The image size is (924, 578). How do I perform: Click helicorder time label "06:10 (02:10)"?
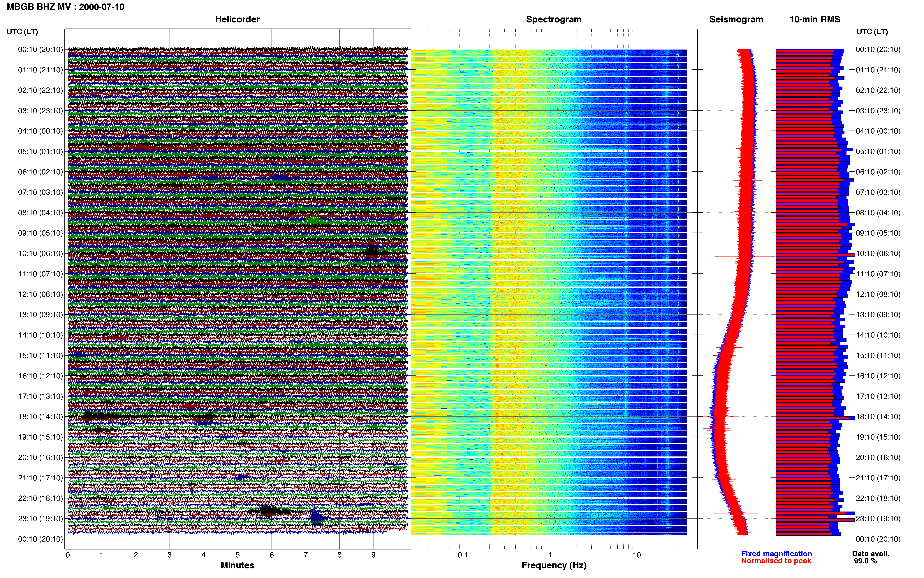(x=41, y=172)
